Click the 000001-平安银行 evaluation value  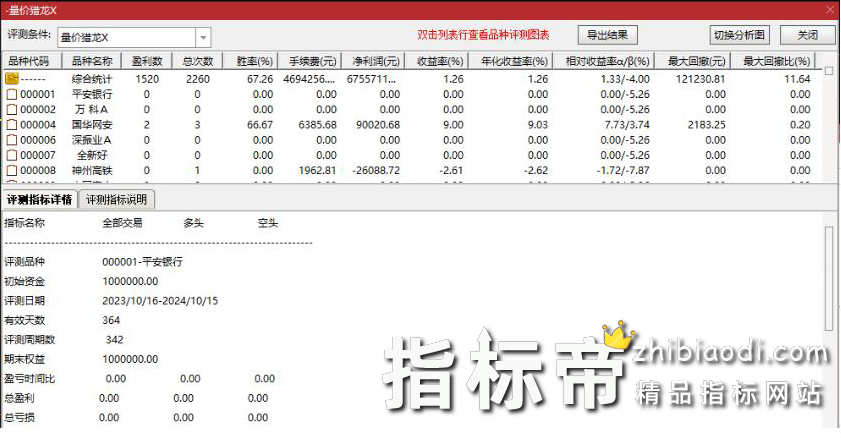[142, 262]
